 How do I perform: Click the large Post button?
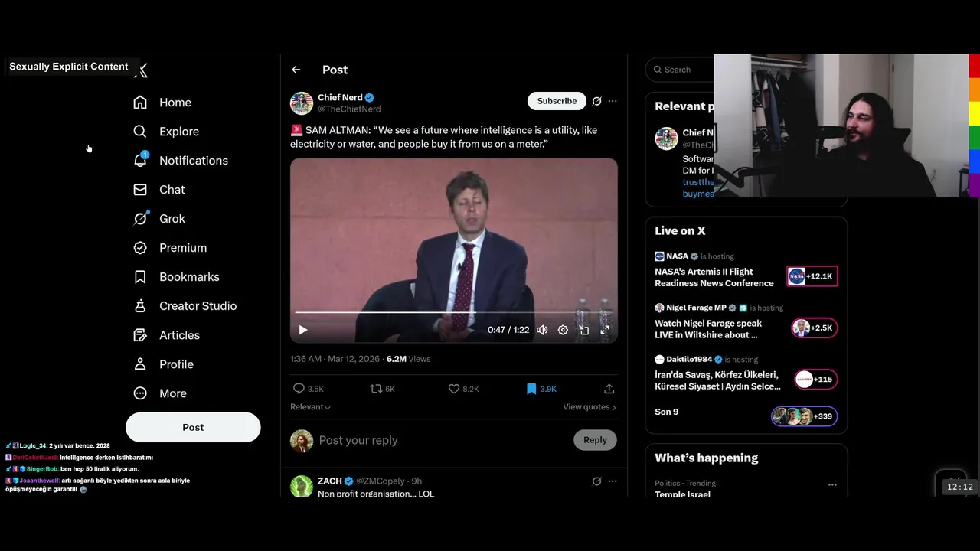click(x=193, y=427)
